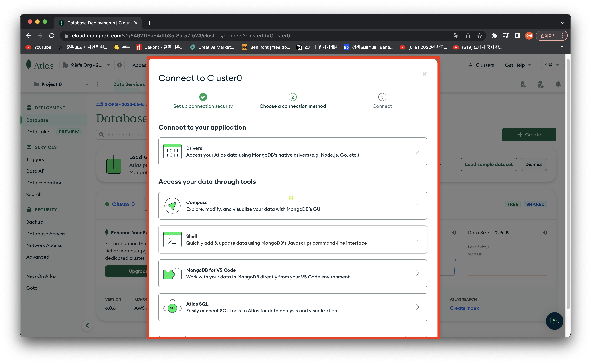The width and height of the screenshot is (591, 364).
Task: Expand Compass row chevron arrow
Action: [417, 206]
